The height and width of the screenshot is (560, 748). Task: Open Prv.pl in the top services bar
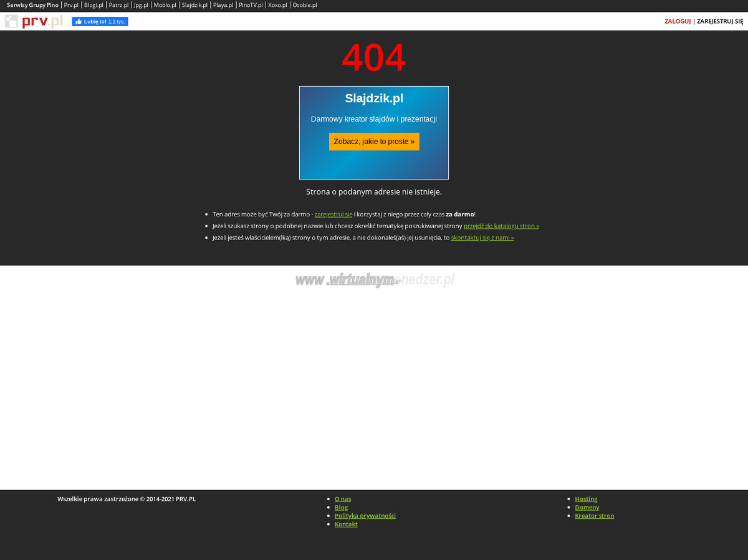click(71, 5)
